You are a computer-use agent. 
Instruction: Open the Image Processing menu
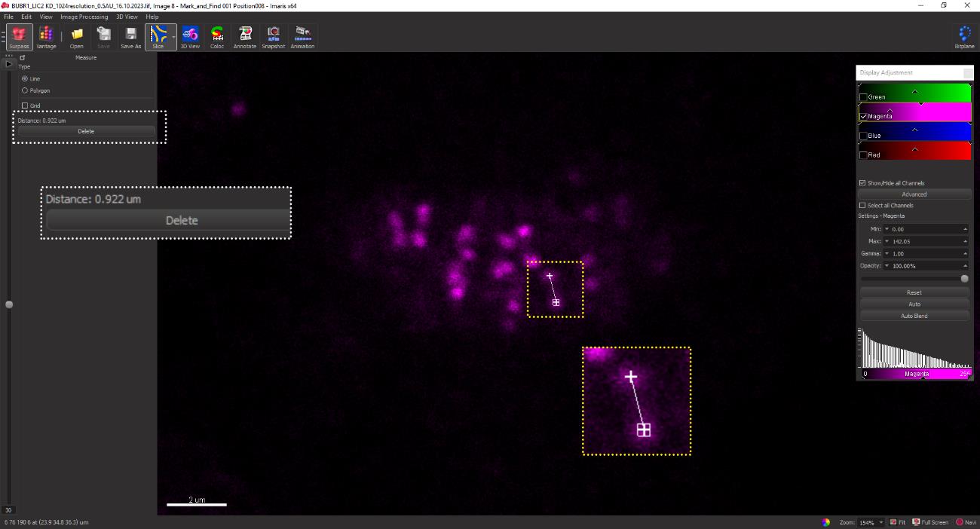84,17
